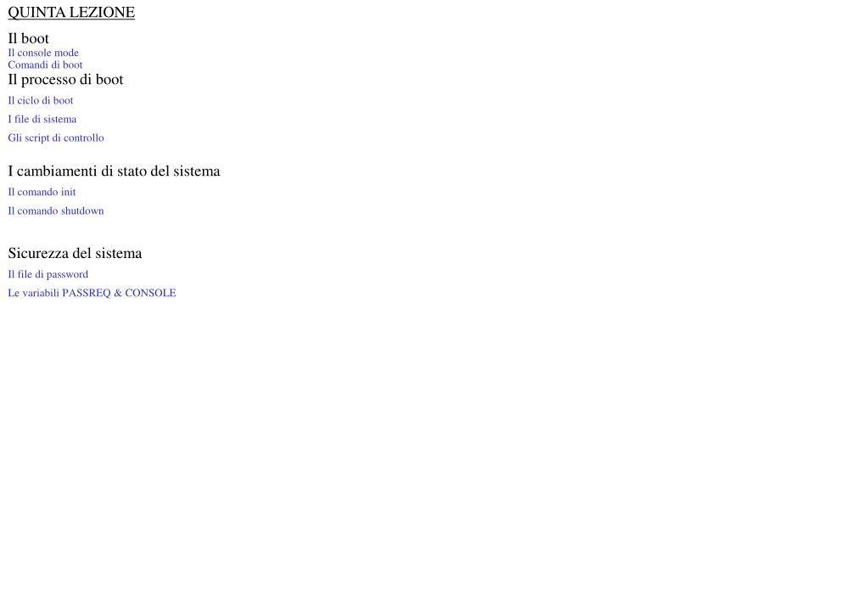The width and height of the screenshot is (868, 601).
Task: Follow the 'Il comando init' link
Action: click(x=42, y=192)
